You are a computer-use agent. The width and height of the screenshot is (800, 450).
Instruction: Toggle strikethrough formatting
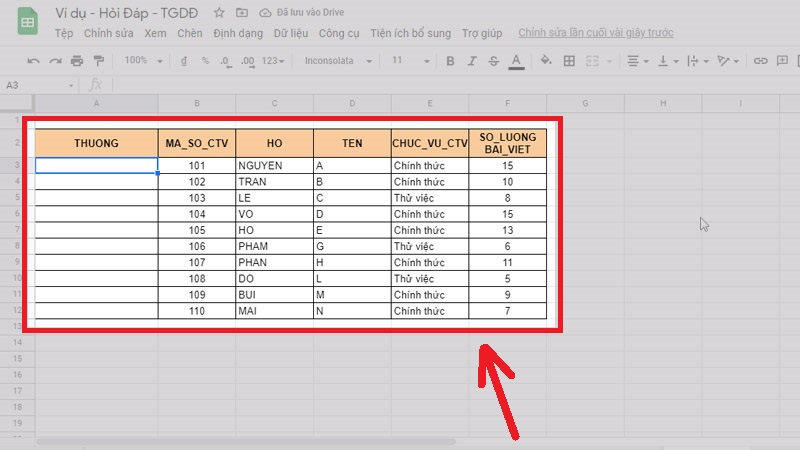pos(493,61)
